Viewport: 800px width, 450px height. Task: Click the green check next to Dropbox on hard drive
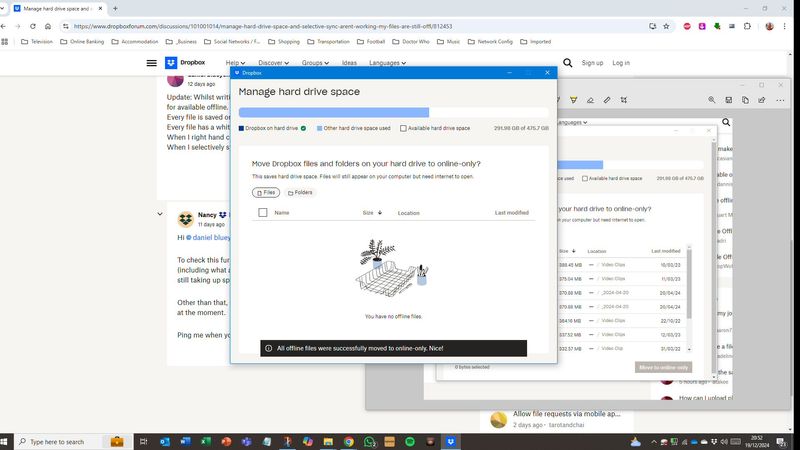coord(304,129)
